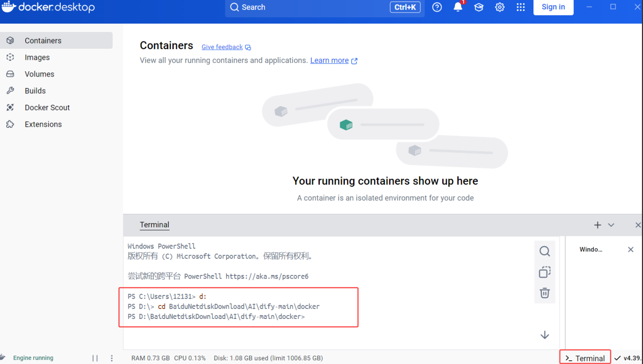This screenshot has height=364, width=643.
Task: Click the green container illustration icon
Action: (346, 125)
